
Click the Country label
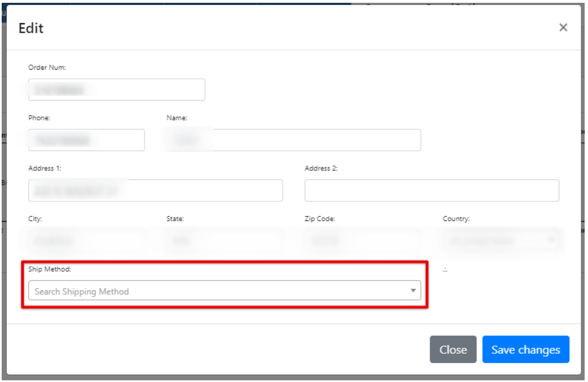point(456,218)
